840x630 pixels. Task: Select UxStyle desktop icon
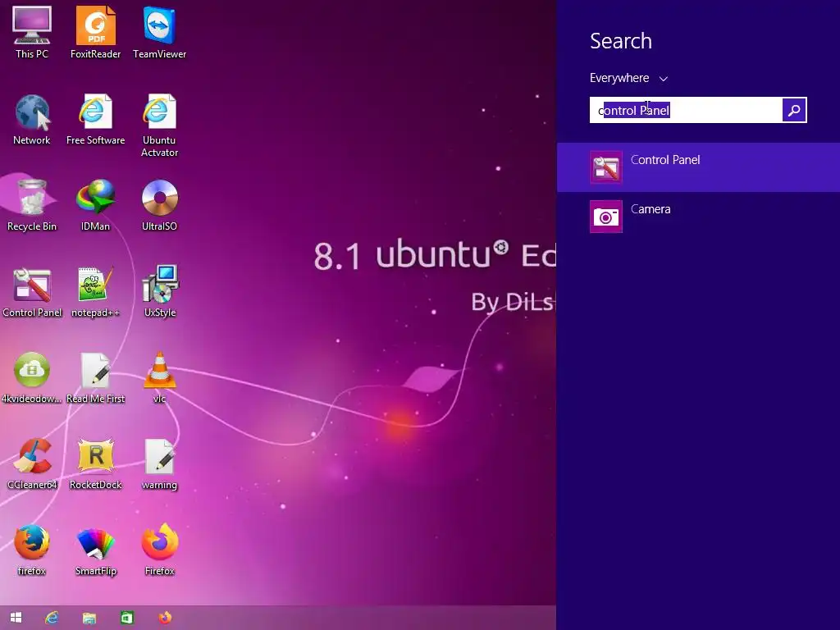(x=159, y=291)
